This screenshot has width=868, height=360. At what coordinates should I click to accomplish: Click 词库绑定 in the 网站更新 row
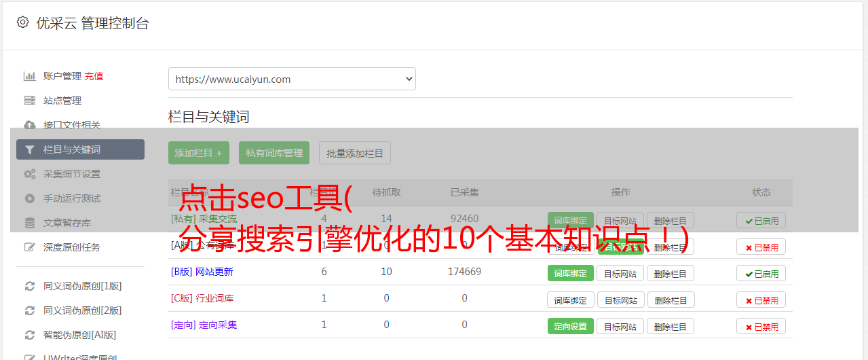pyautogui.click(x=571, y=273)
